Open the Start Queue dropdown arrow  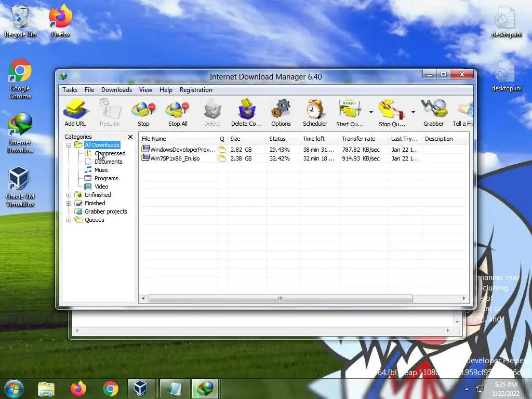click(371, 112)
